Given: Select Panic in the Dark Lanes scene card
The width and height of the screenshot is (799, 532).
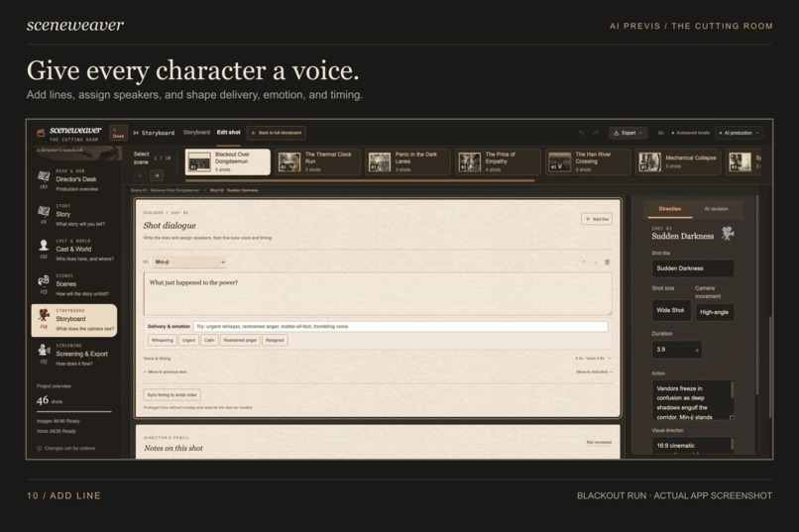Looking at the screenshot, I should (x=407, y=161).
